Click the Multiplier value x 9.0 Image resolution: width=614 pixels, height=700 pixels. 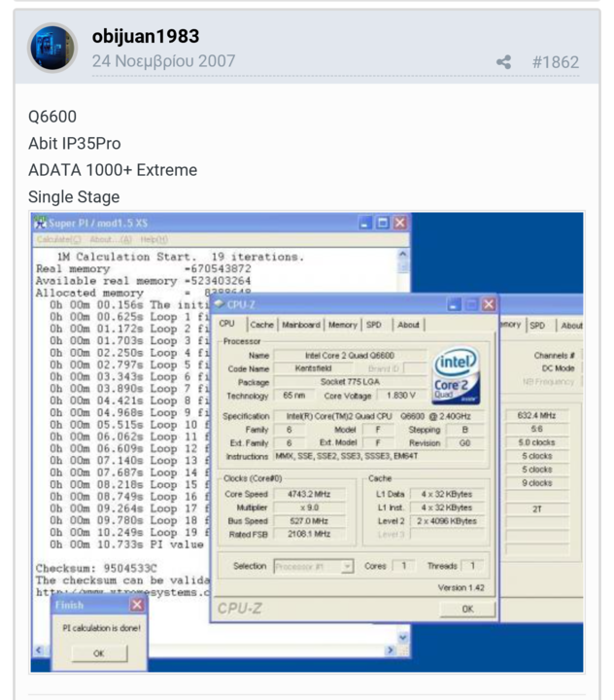pyautogui.click(x=309, y=507)
